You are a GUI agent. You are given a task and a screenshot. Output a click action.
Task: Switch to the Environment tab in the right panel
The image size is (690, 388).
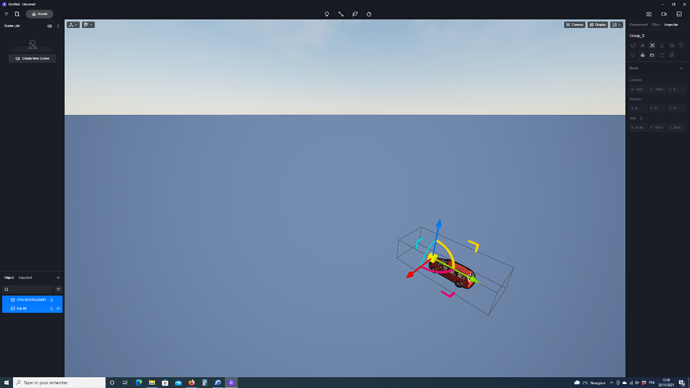click(639, 25)
